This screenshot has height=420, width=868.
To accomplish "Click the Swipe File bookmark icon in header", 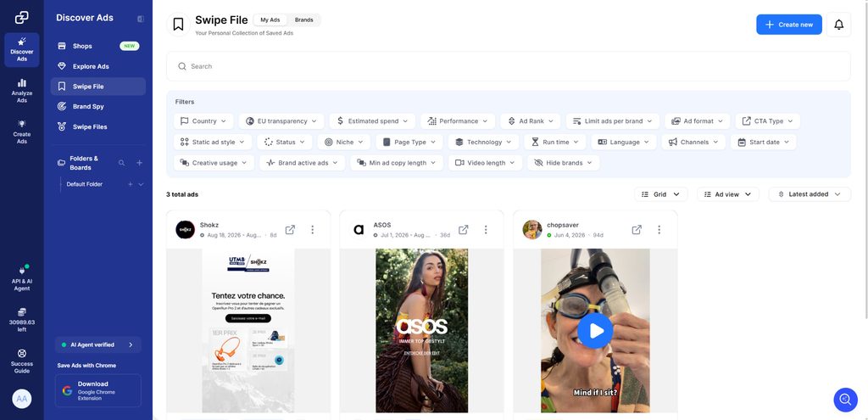I will 178,25.
